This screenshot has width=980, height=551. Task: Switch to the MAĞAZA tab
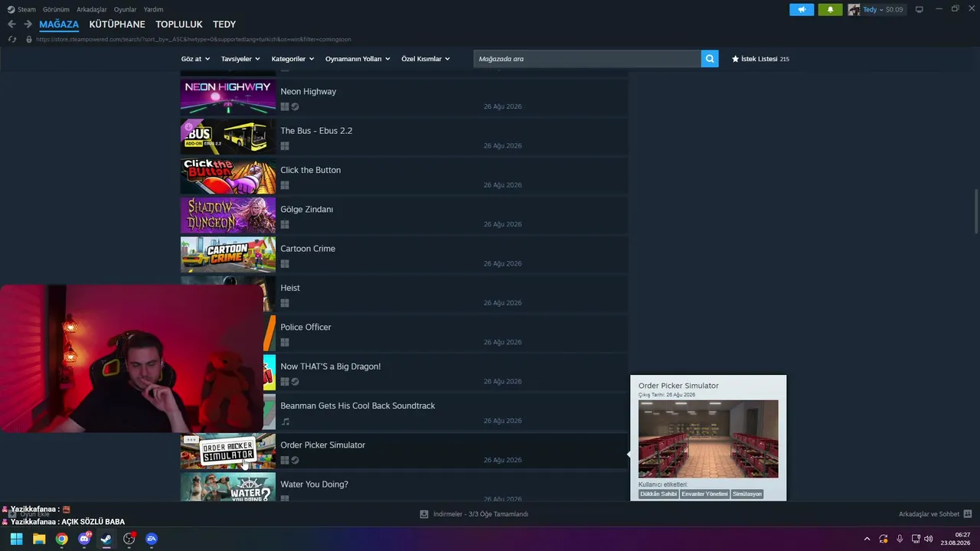click(59, 24)
